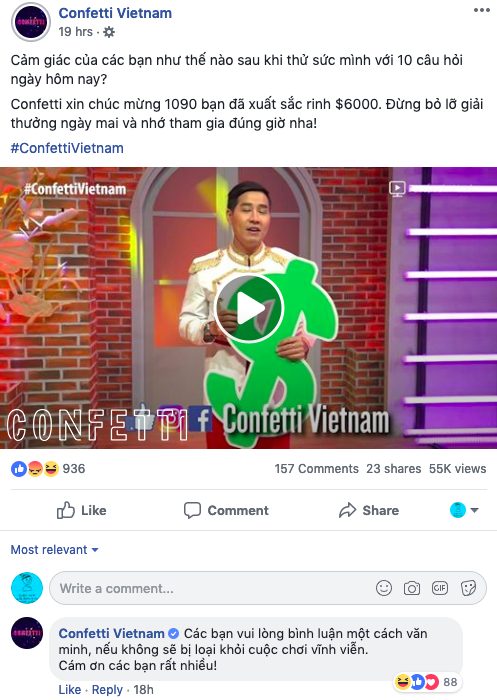Click the watch video icon on thumbnail
The image size is (497, 700).
(x=397, y=188)
